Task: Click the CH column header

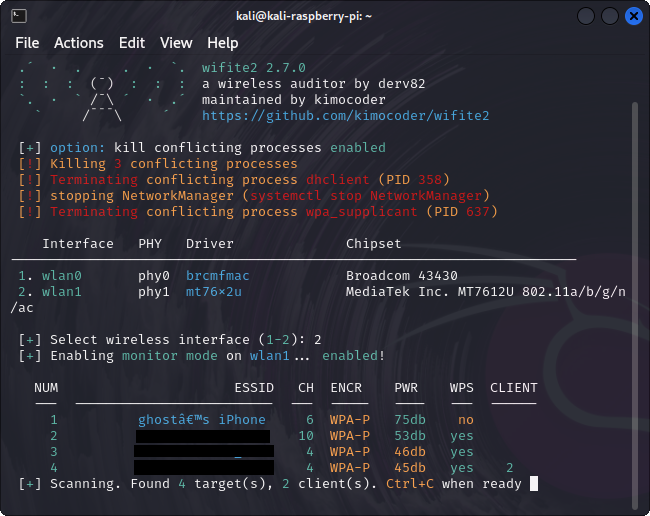Action: (x=306, y=388)
